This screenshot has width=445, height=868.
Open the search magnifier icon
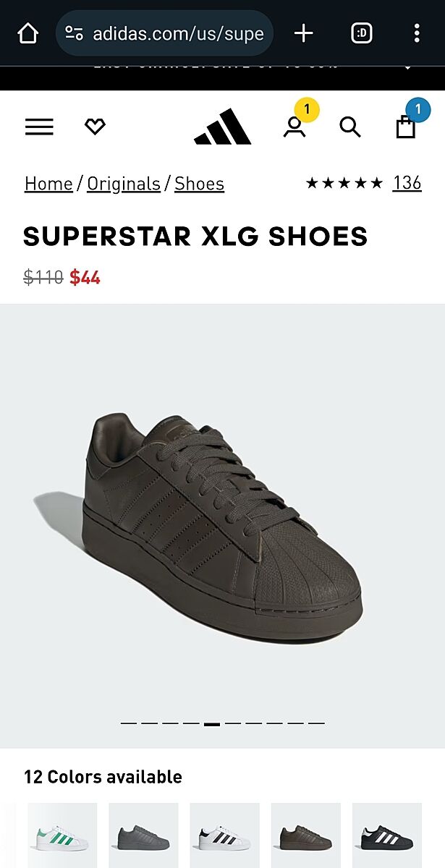[350, 127]
